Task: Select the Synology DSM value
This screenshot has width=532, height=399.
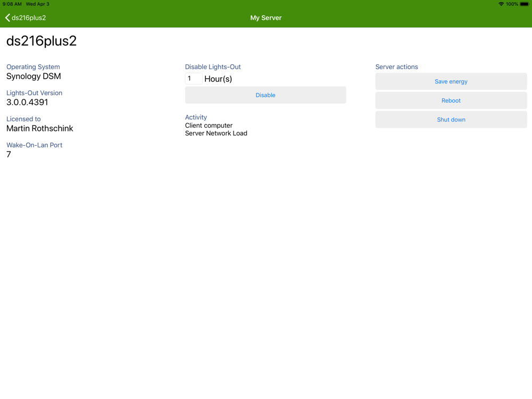Action: click(34, 76)
